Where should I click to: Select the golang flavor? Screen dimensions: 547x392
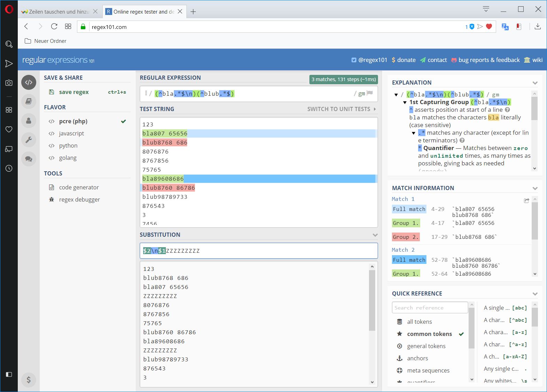click(x=68, y=158)
